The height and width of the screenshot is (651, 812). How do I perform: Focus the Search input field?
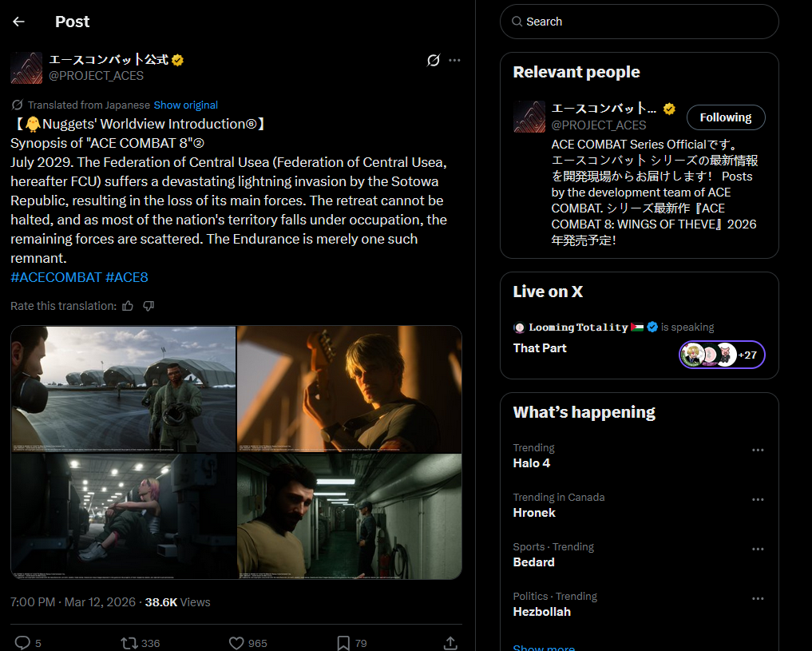click(x=639, y=22)
